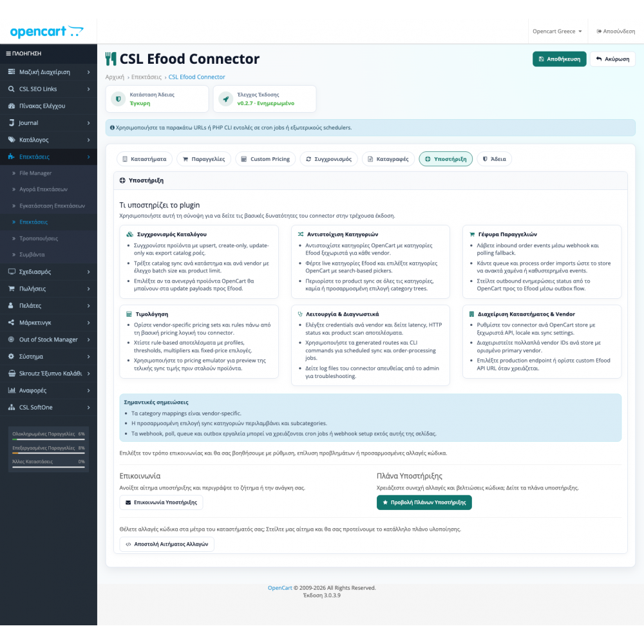Expand the Πωλήσεις menu chevron
Image resolution: width=644 pixels, height=644 pixels.
89,289
